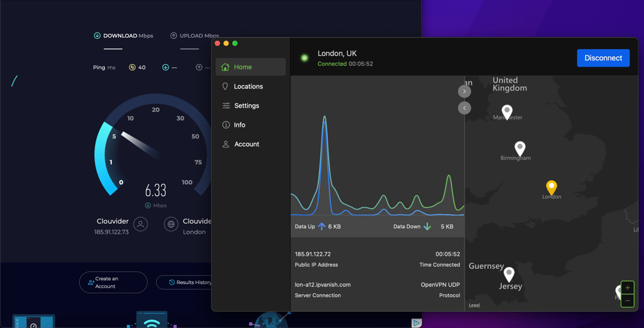
Task: Click Create an Account button in Speedtest
Action: [x=113, y=282]
